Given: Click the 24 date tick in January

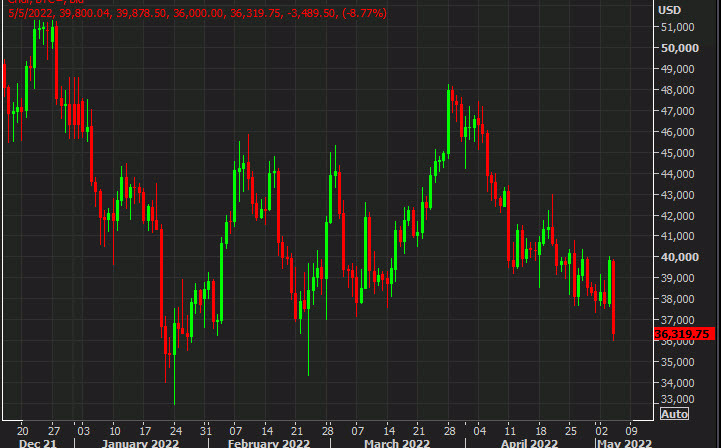Looking at the screenshot, I should pyautogui.click(x=174, y=425).
